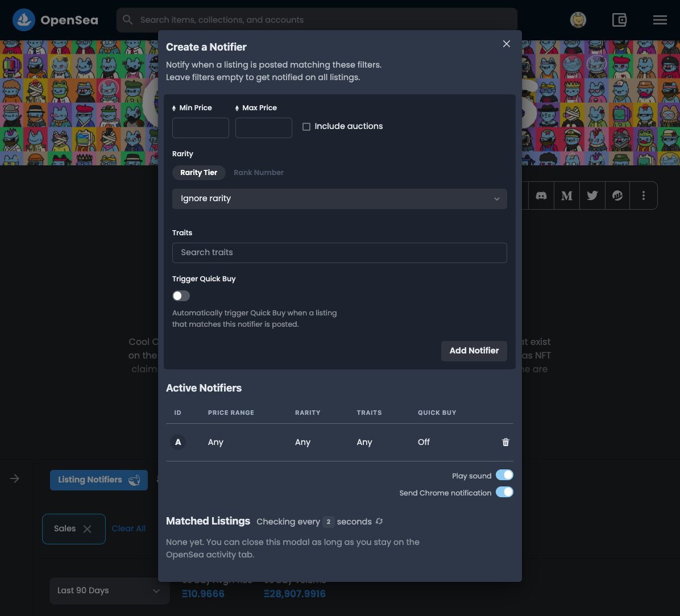Open the wallet icon in header
This screenshot has height=616, width=680.
[x=619, y=19]
